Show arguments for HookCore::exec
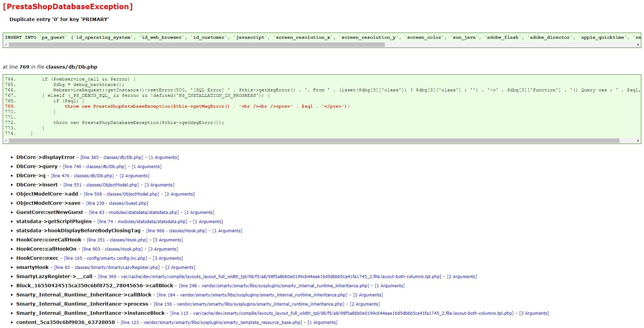Screen dimensions: 644x328 168,258
